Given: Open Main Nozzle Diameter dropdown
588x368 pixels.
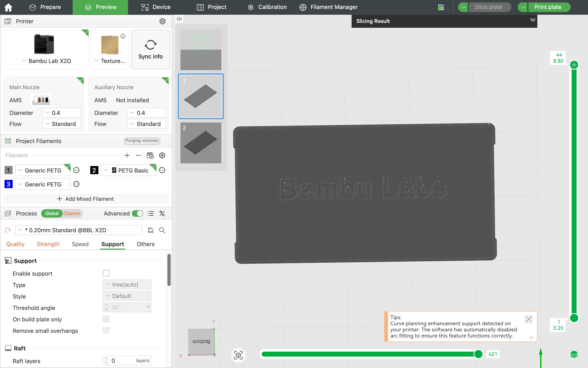Looking at the screenshot, I should click(62, 113).
